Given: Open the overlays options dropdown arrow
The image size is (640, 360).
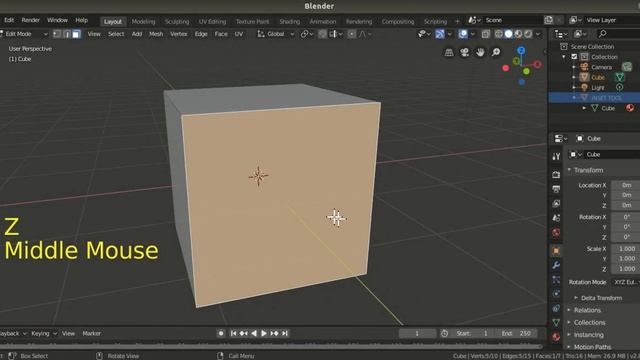Looking at the screenshot, I should (x=472, y=34).
